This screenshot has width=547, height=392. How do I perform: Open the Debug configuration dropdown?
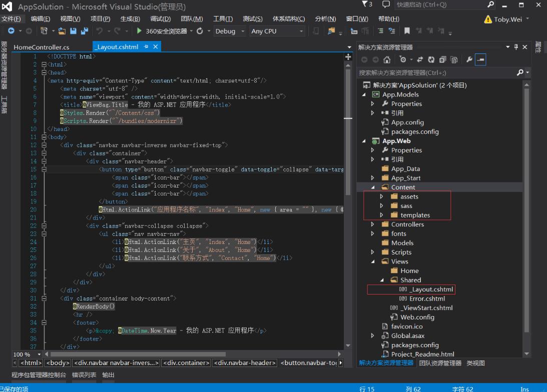point(230,31)
